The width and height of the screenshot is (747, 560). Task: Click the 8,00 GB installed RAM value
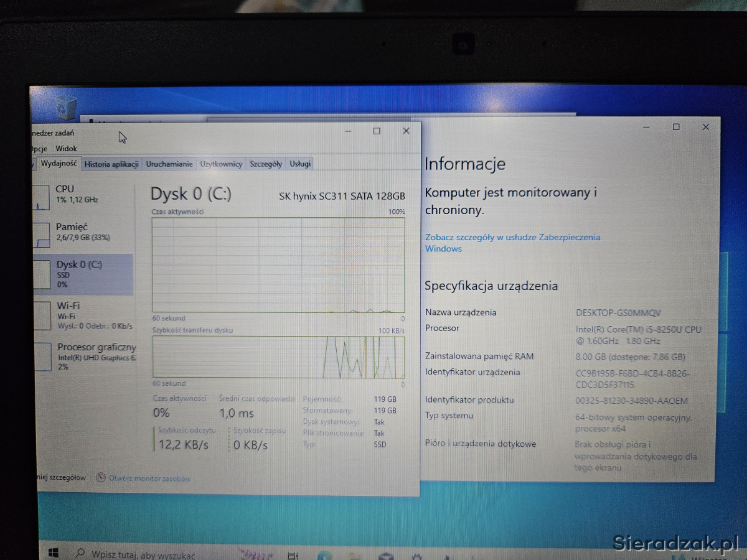631,357
